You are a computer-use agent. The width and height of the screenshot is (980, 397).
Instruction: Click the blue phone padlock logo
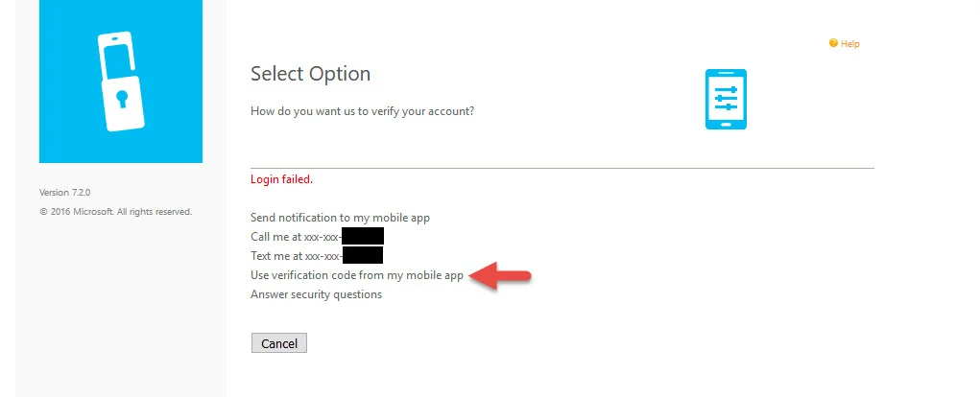121,82
